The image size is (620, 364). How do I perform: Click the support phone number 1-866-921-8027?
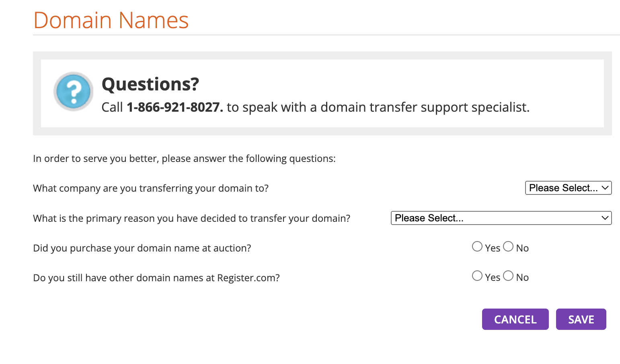pyautogui.click(x=175, y=107)
